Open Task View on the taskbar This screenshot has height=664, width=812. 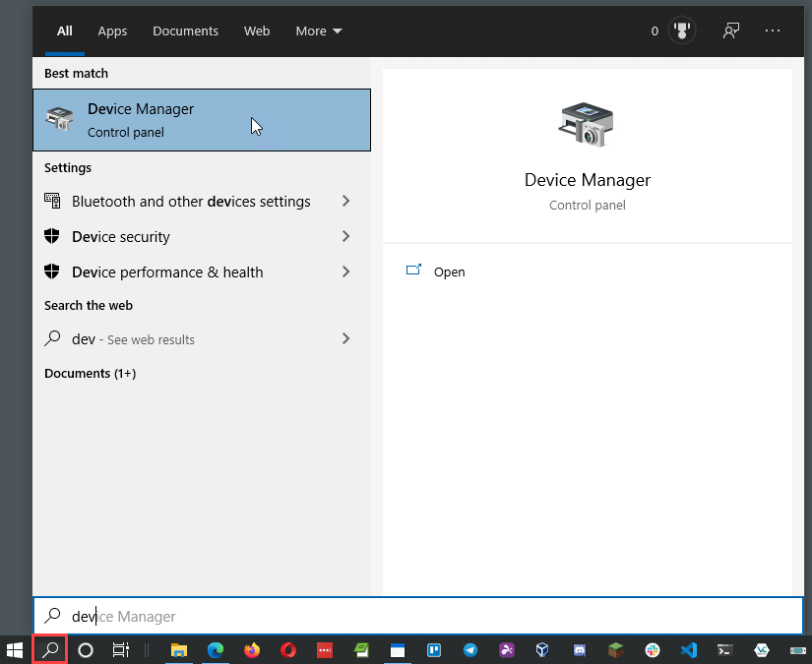click(x=120, y=649)
